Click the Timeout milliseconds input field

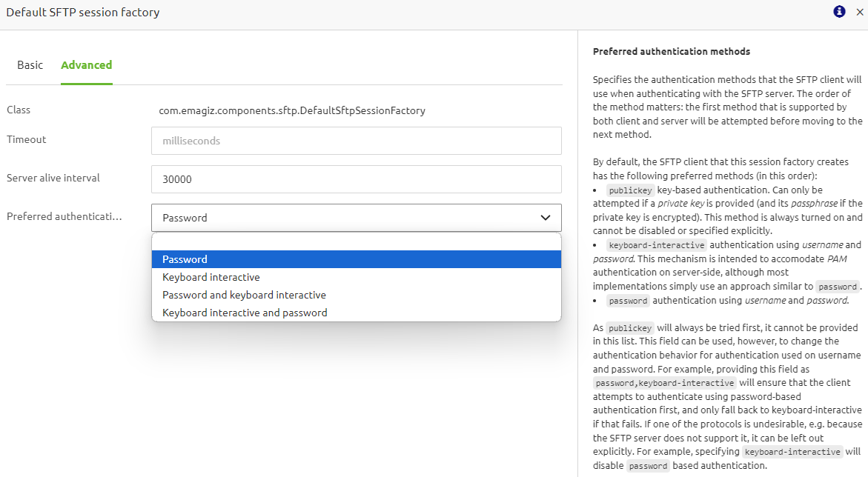pos(356,141)
